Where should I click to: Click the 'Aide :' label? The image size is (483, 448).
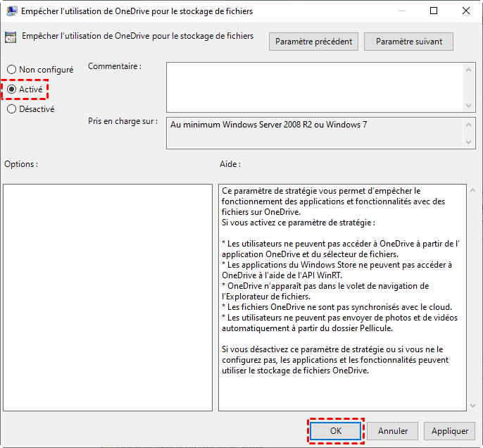click(x=230, y=164)
